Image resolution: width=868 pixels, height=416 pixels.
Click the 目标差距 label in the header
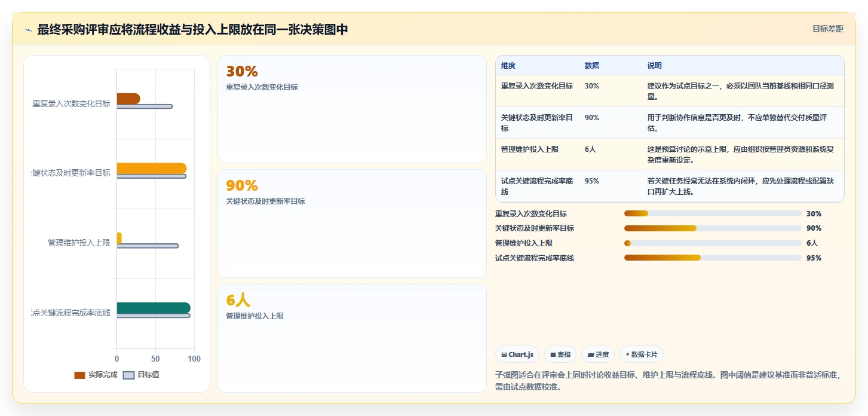[827, 29]
